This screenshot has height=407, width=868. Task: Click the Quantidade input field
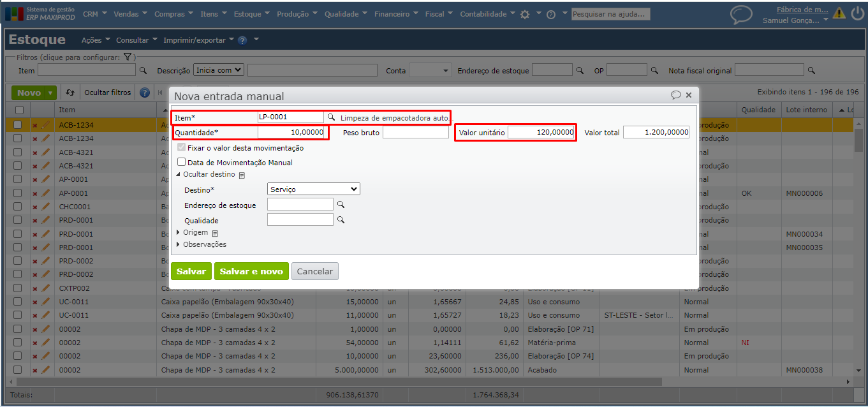pyautogui.click(x=292, y=132)
